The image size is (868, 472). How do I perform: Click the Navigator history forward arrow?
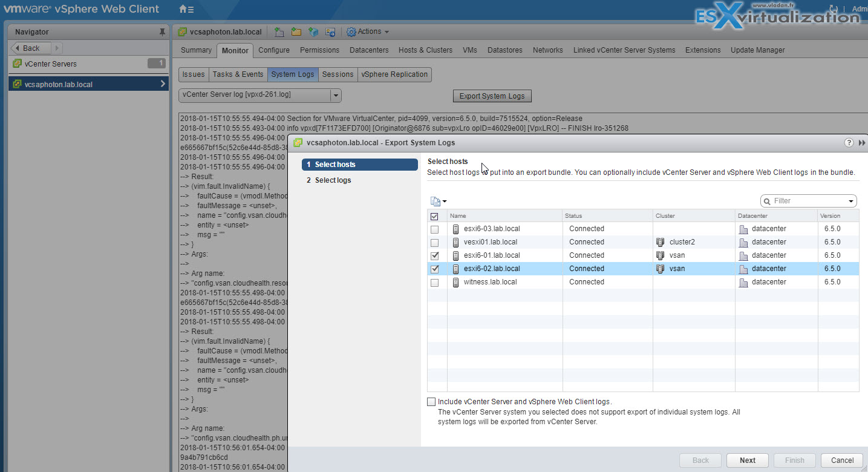point(57,48)
